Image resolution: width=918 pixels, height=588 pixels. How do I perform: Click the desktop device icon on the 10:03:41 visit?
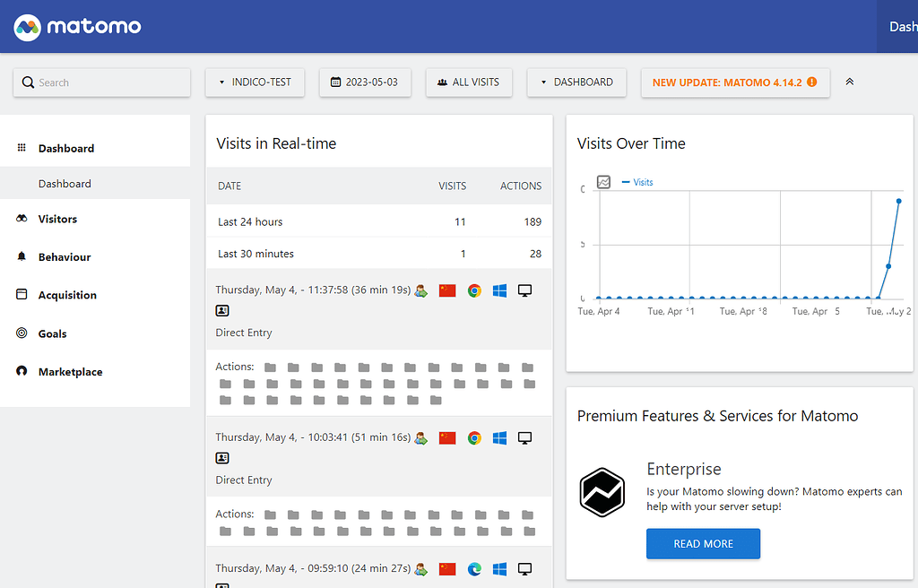pyautogui.click(x=524, y=437)
